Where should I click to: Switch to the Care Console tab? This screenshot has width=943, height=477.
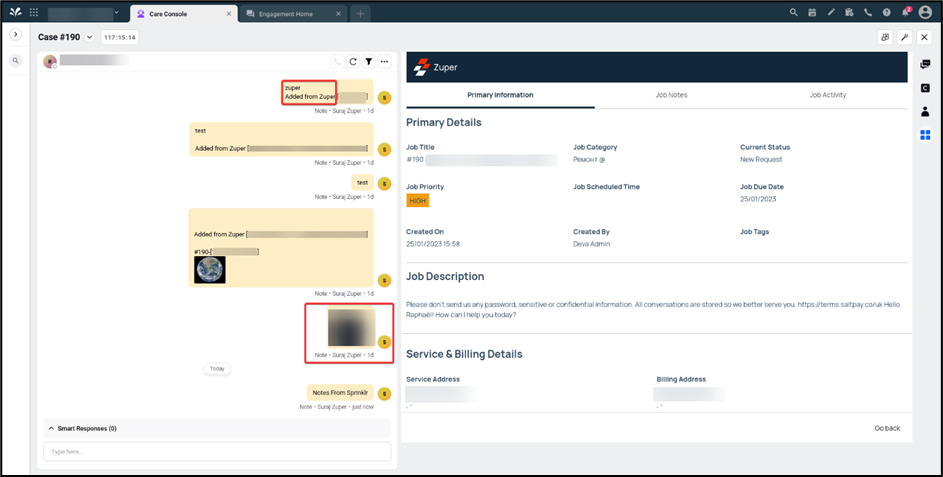coord(168,14)
